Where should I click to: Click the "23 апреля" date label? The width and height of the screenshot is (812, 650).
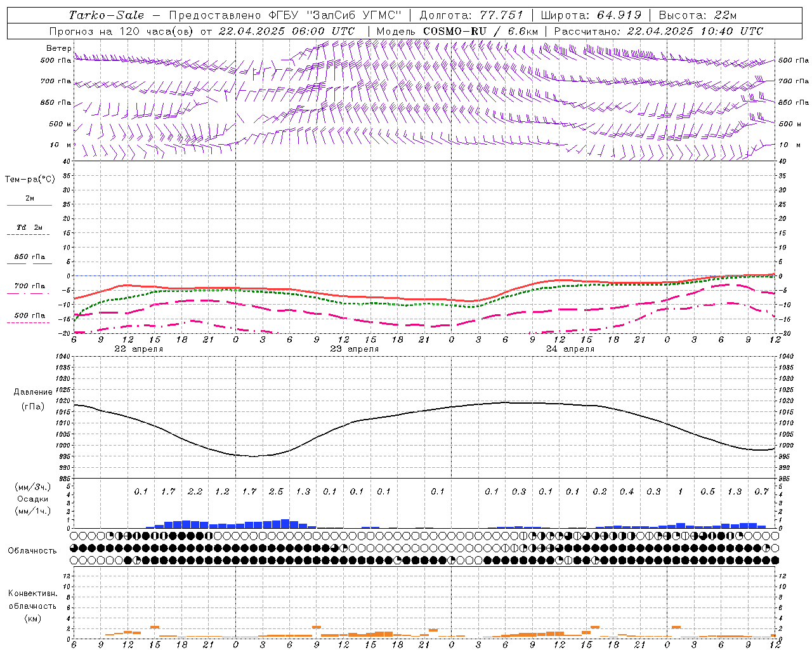coord(354,349)
